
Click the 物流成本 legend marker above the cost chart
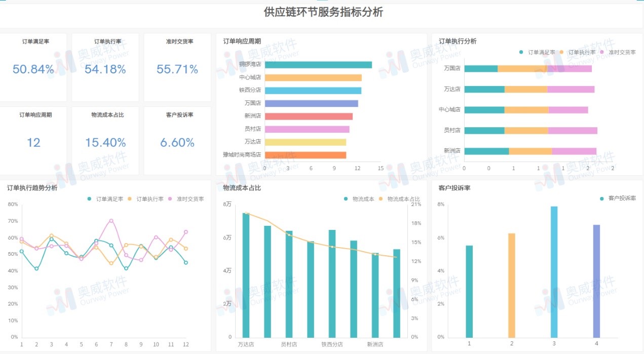346,200
